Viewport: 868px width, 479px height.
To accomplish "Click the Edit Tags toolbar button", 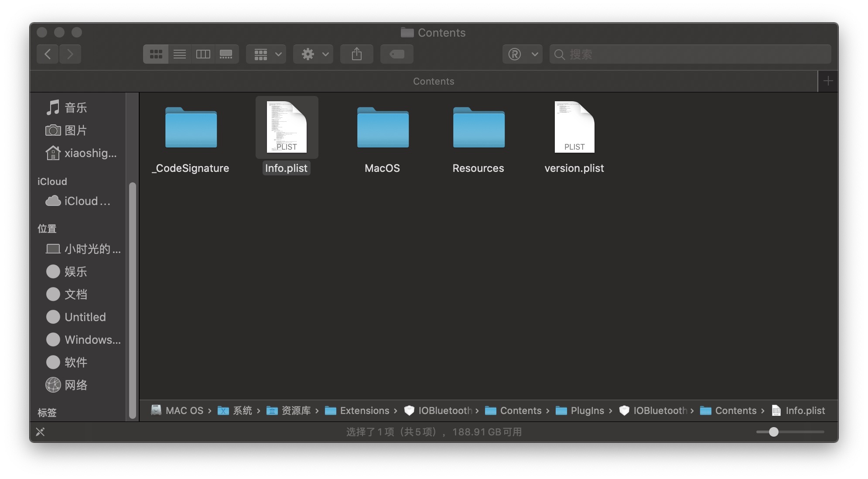I will click(x=396, y=54).
